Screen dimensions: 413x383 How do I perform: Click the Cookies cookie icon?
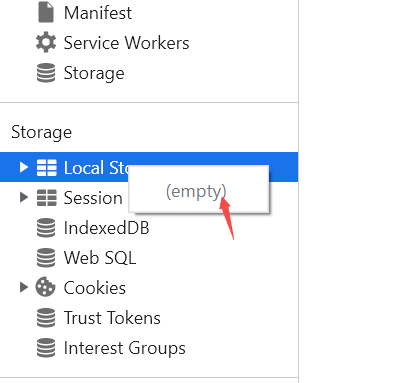click(x=46, y=287)
